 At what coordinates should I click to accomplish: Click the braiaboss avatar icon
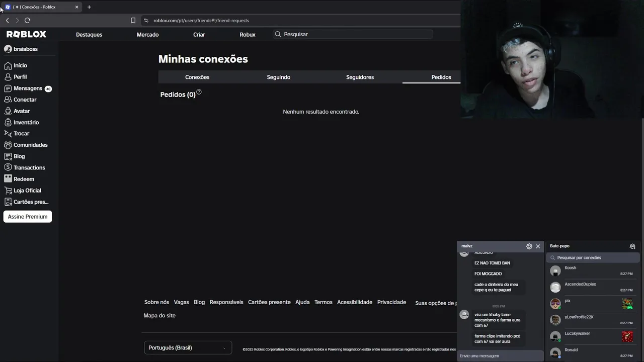pyautogui.click(x=8, y=49)
